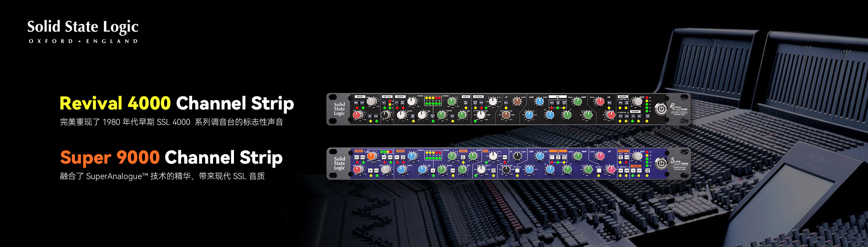Screen dimensions: 868x247
Task: Click the Solid State Logic logo at top left
Action: (83, 31)
